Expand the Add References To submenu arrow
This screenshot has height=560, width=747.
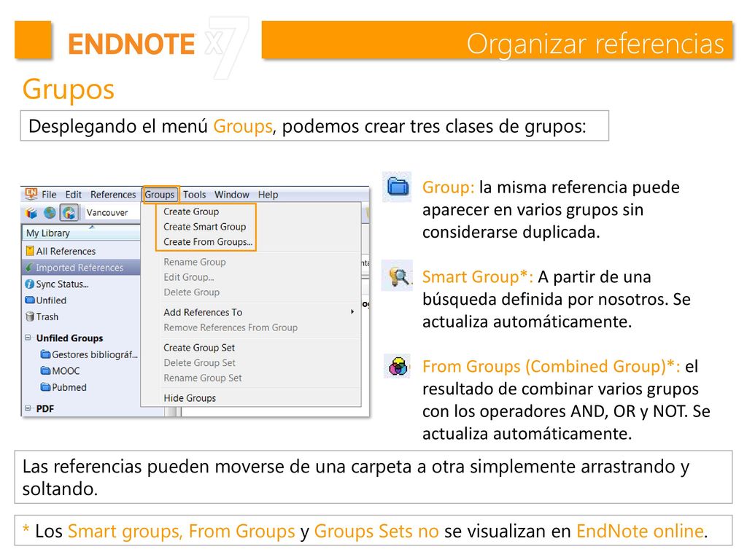352,312
